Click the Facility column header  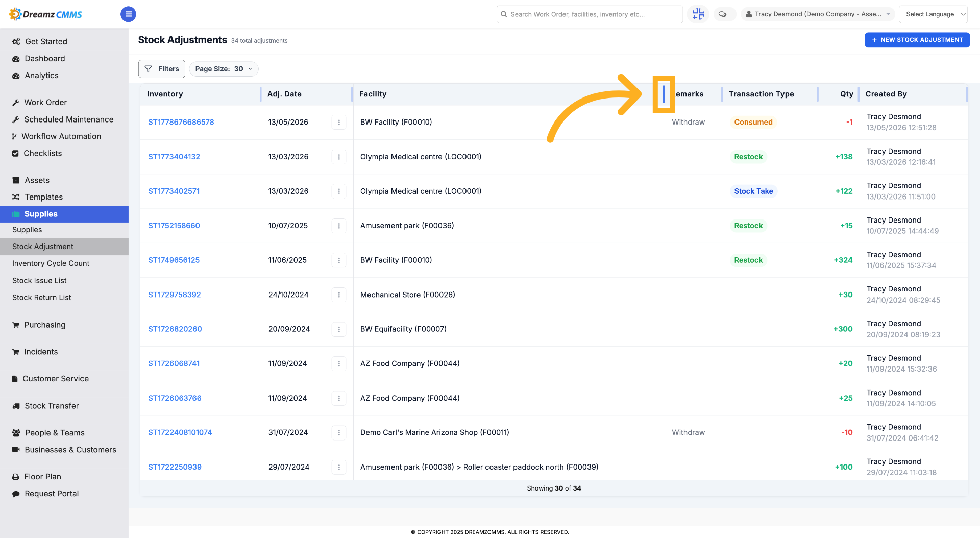(373, 94)
